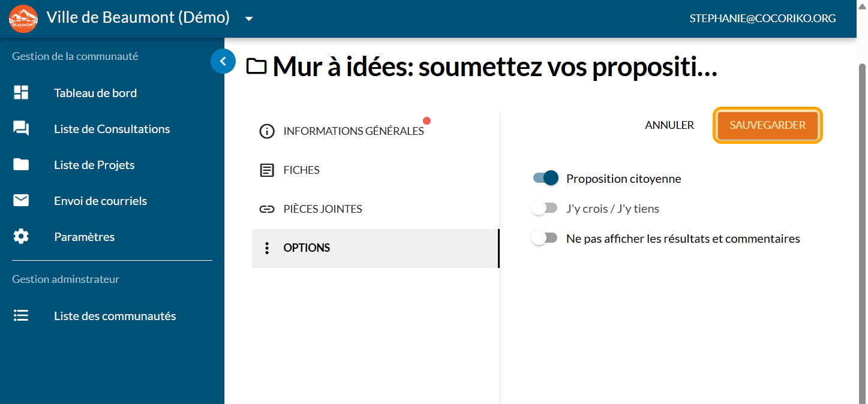
Task: Enable Ne pas afficher les résultats toggle
Action: coord(544,238)
